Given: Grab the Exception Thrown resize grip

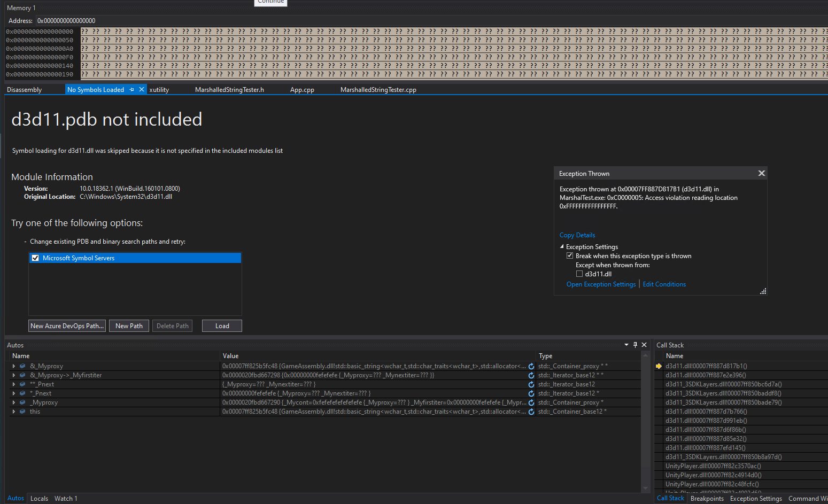Looking at the screenshot, I should click(763, 291).
